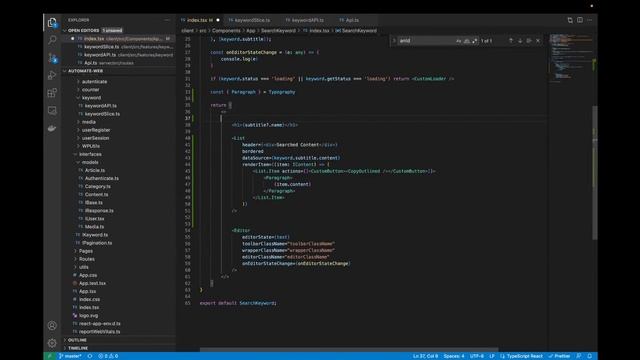Toggle match whole word in find widget
640x360 pixels.
(467, 41)
